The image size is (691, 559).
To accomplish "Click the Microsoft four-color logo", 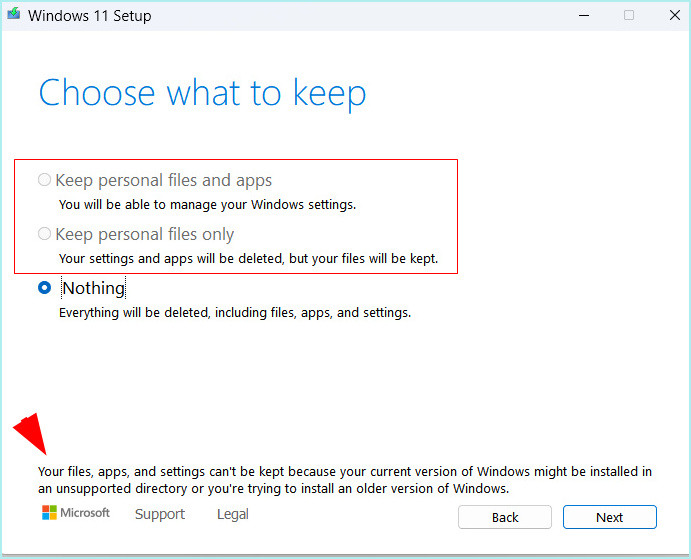I will tap(49, 513).
